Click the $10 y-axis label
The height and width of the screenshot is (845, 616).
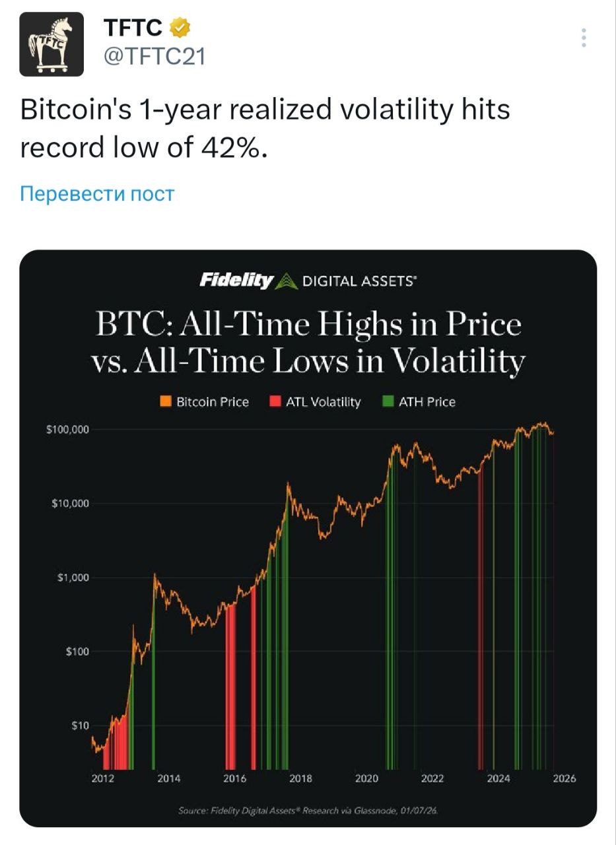pyautogui.click(x=79, y=726)
